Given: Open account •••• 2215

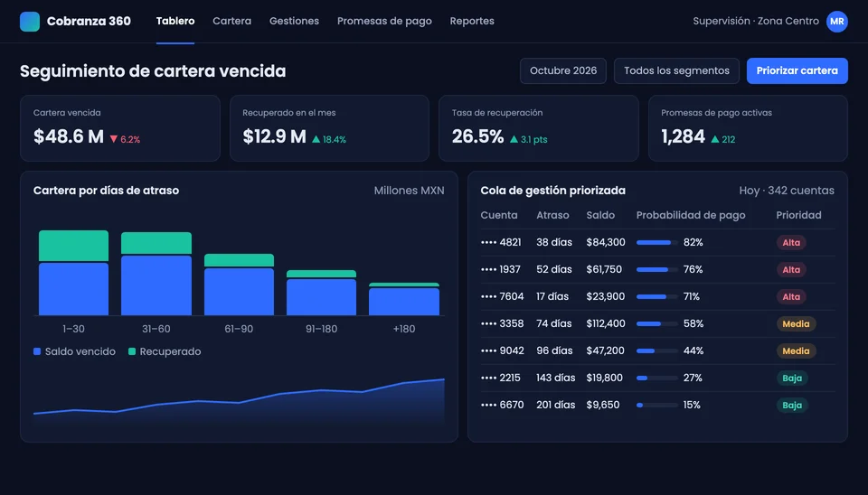Looking at the screenshot, I should 500,378.
